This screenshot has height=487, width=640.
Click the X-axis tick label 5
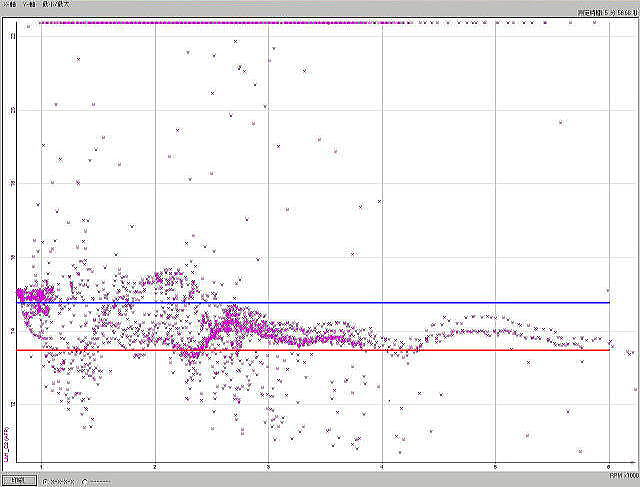pos(495,467)
